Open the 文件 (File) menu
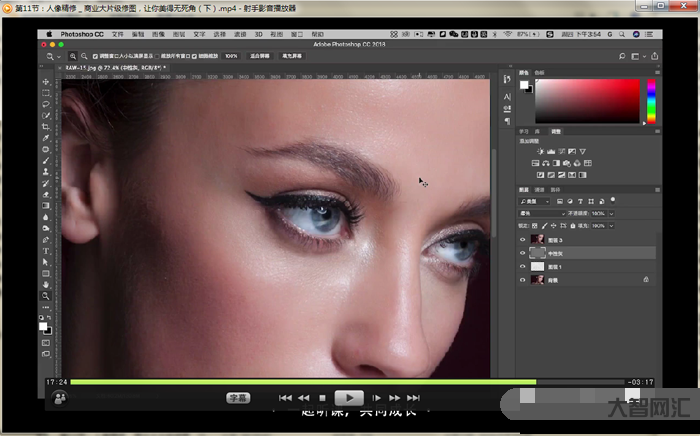 point(117,33)
